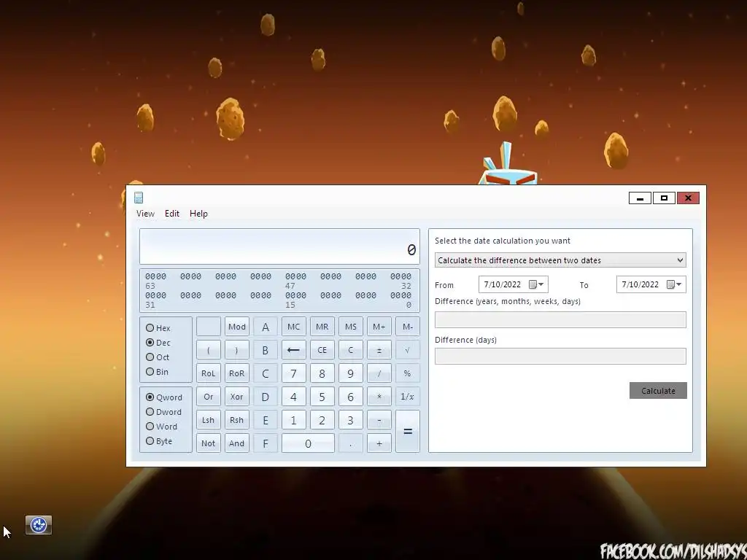Click the divide slash key
Image resolution: width=747 pixels, height=560 pixels.
379,373
